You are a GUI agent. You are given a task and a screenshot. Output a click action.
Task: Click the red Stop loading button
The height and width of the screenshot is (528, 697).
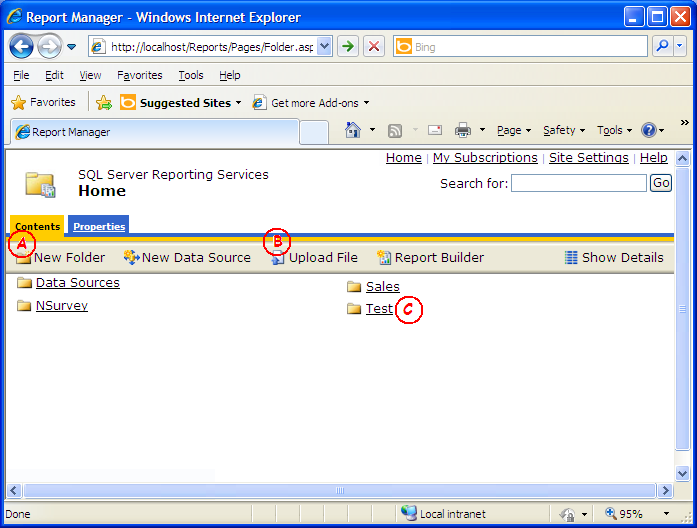[374, 46]
